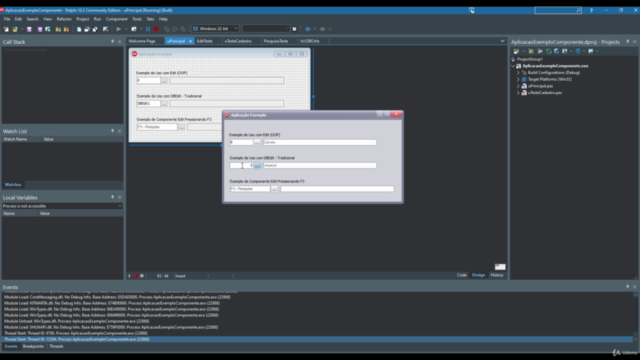Click the red Stop program icon
This screenshot has width=640, height=360.
pos(156,29)
